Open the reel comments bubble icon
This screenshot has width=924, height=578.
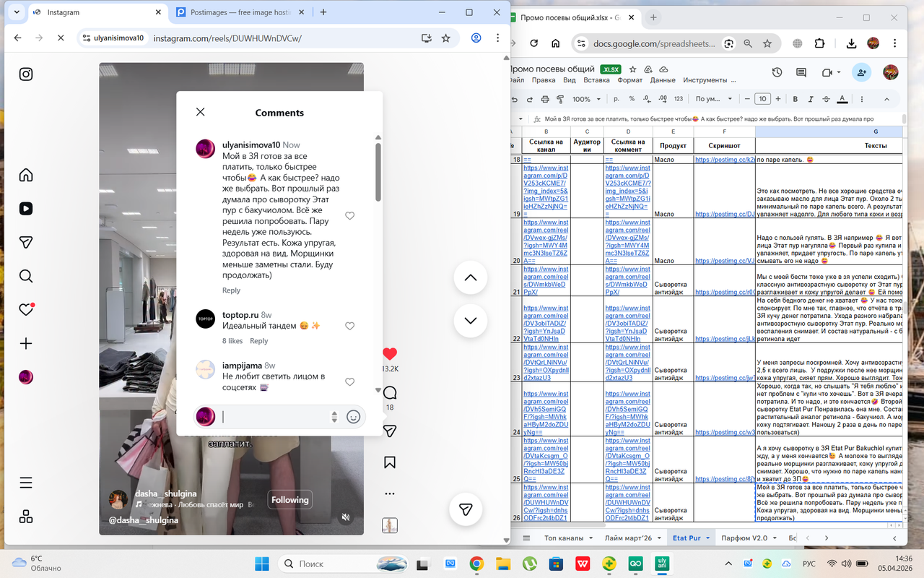point(390,393)
